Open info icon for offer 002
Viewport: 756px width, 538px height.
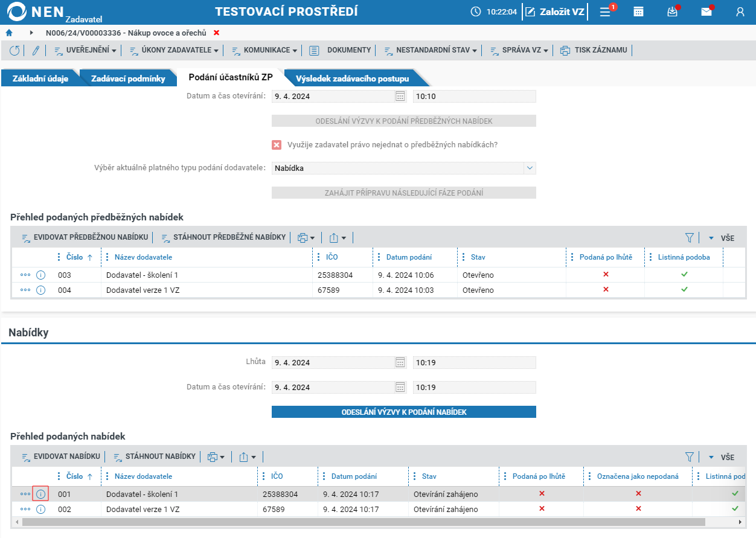(x=41, y=509)
